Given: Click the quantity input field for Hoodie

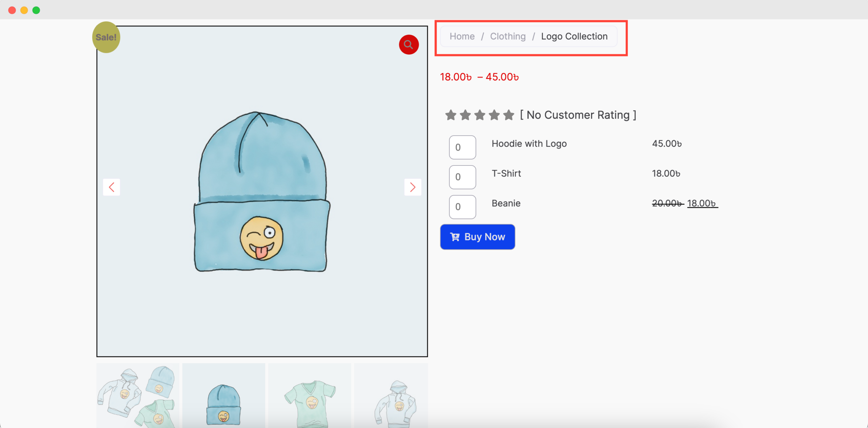Looking at the screenshot, I should [x=462, y=147].
